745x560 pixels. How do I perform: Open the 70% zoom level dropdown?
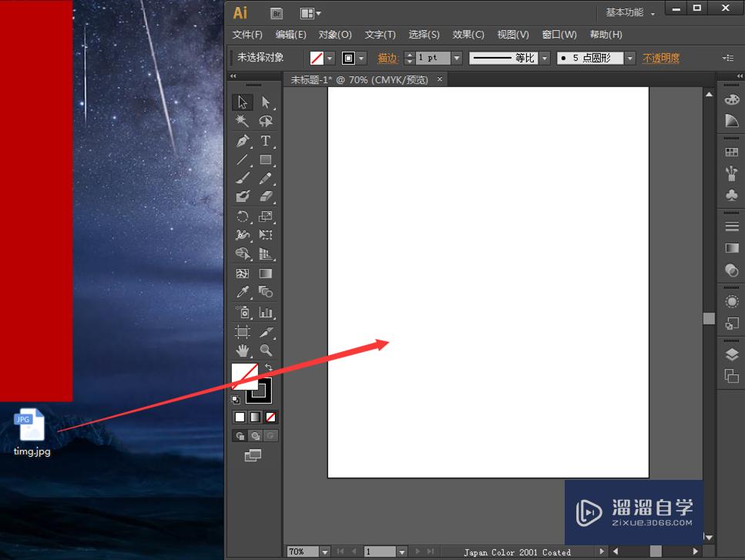[x=325, y=552]
